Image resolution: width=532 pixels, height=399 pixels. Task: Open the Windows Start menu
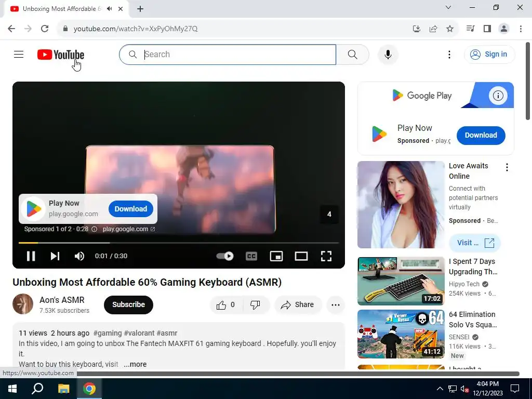(12, 389)
